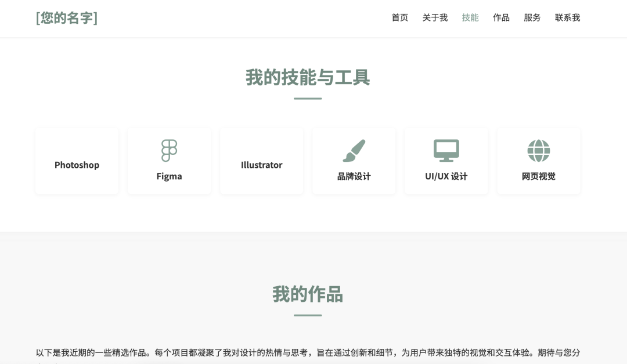
Task: Open the 服务 section from the navbar
Action: (x=532, y=18)
